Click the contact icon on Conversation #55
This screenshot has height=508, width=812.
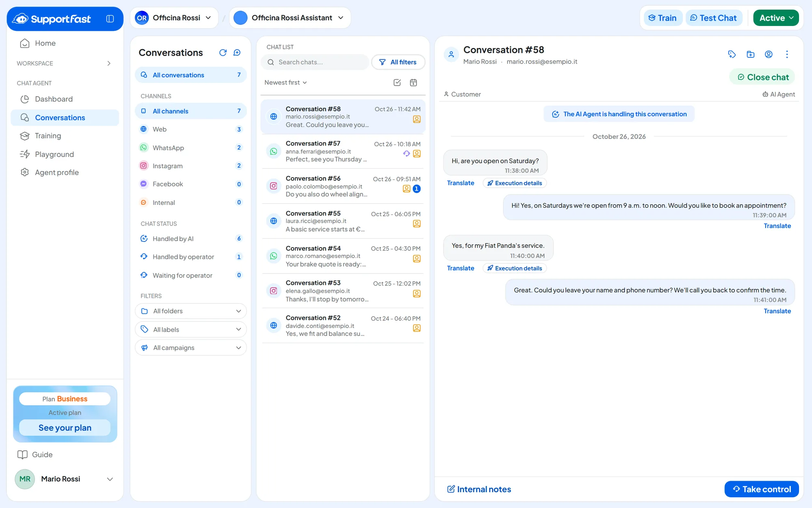[x=417, y=224]
